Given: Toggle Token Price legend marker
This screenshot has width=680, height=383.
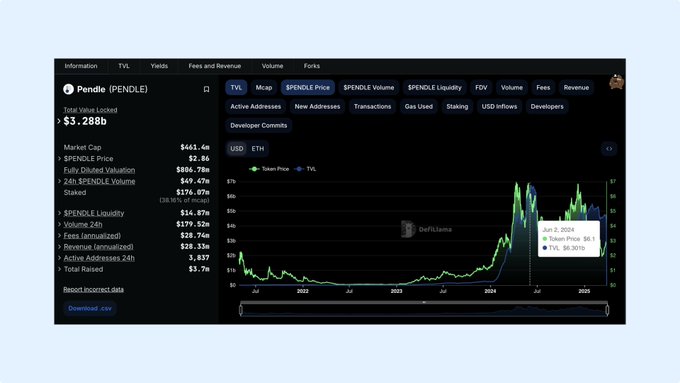Looking at the screenshot, I should (254, 169).
